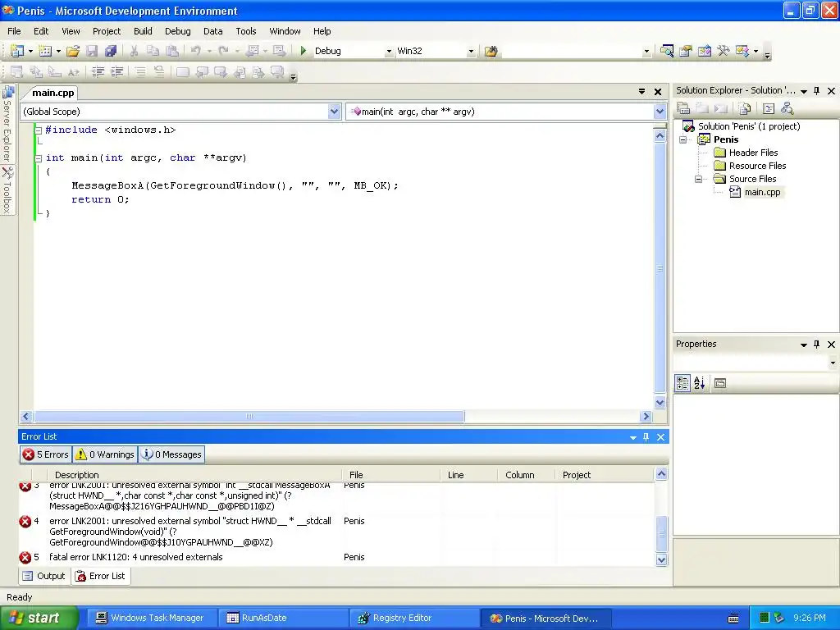Open the Properties panel object dropdown

coord(833,363)
